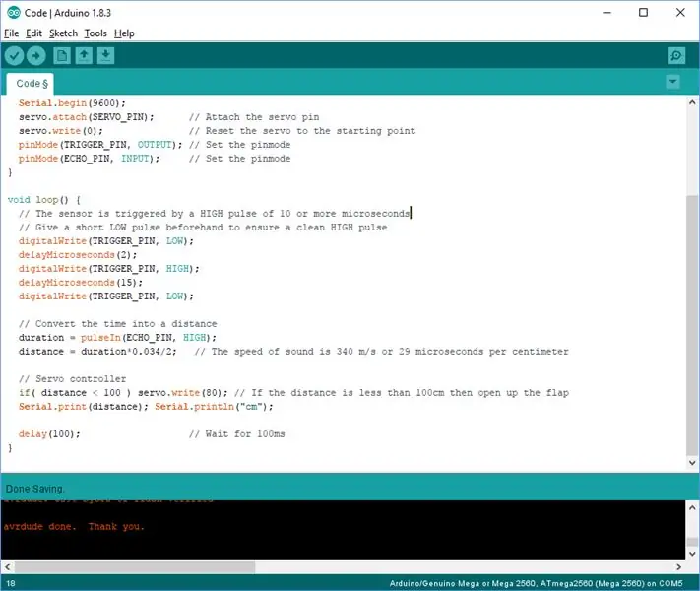
Task: Save the sketch with the down-arrow icon
Action: click(x=105, y=56)
